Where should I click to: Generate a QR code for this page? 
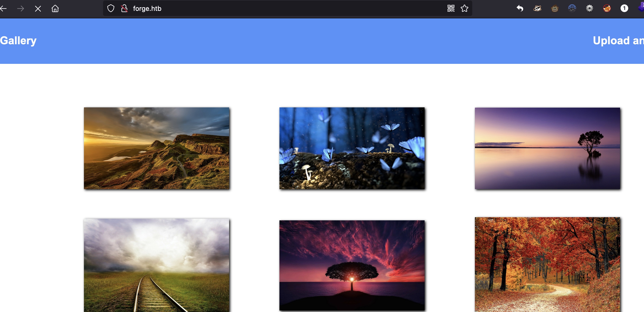click(451, 8)
